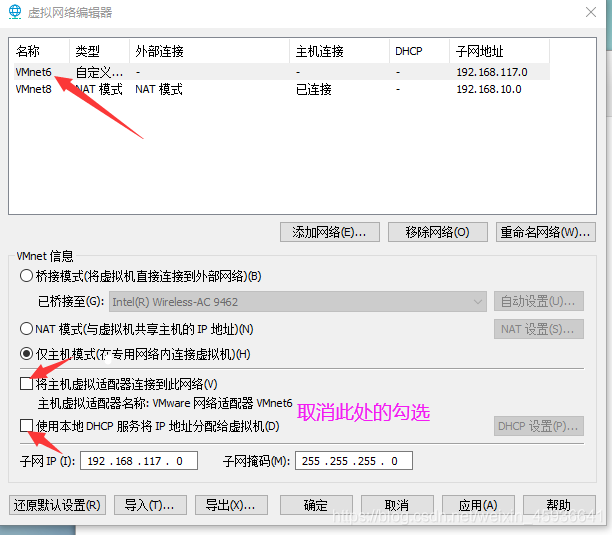The height and width of the screenshot is (535, 612).
Task: Click the 子网 IP input field
Action: [139, 461]
